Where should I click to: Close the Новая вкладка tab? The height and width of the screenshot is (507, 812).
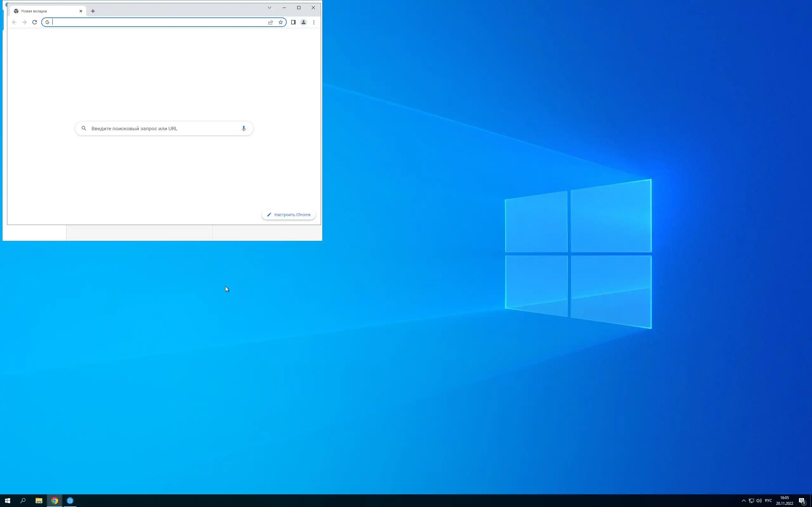81,11
